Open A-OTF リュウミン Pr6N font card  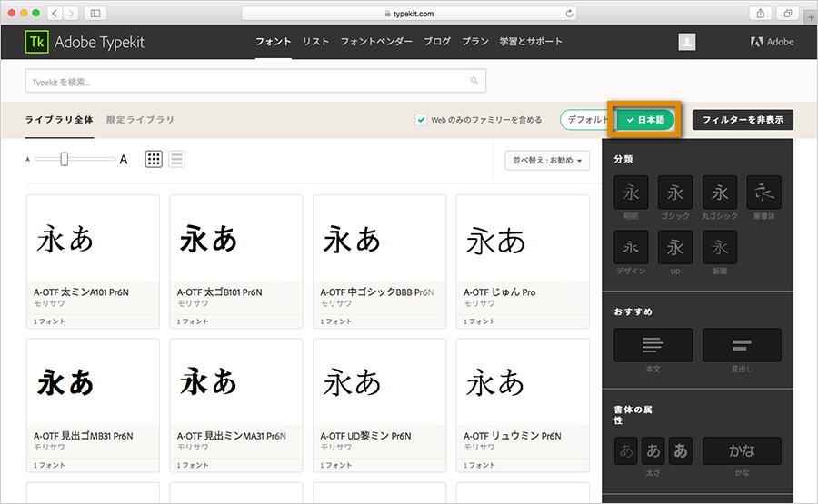click(x=523, y=406)
